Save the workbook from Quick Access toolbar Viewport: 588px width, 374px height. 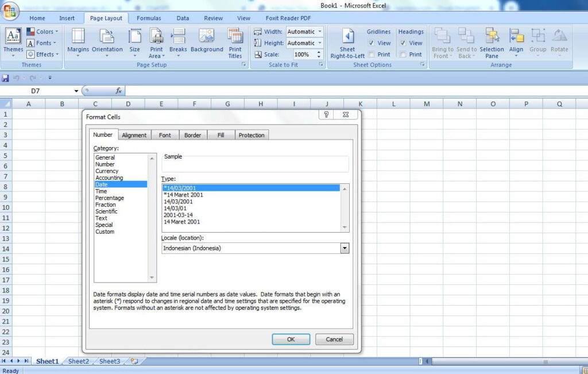(5, 78)
